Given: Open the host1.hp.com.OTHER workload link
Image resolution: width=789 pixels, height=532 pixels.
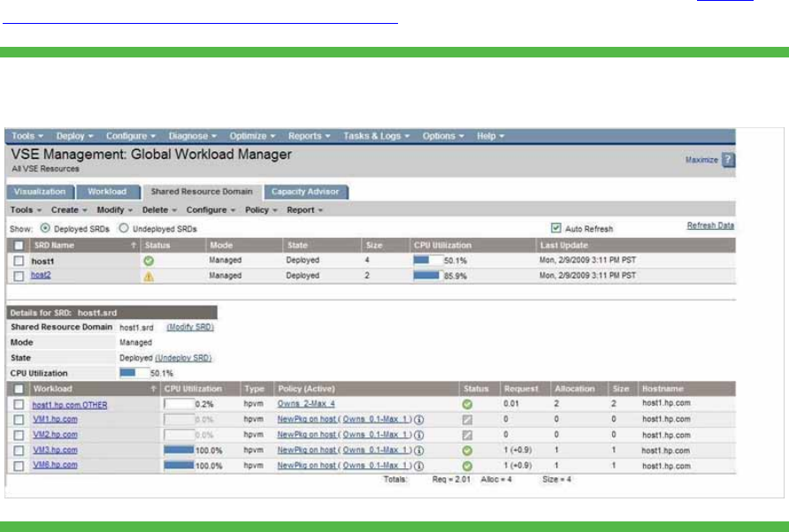Looking at the screenshot, I should tap(70, 405).
